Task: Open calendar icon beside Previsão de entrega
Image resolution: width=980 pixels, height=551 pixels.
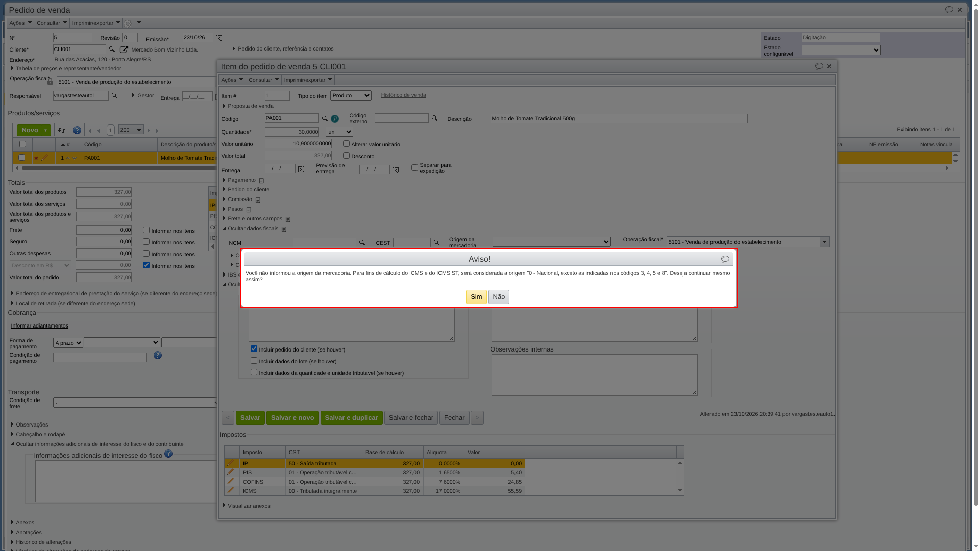Action: tap(396, 170)
